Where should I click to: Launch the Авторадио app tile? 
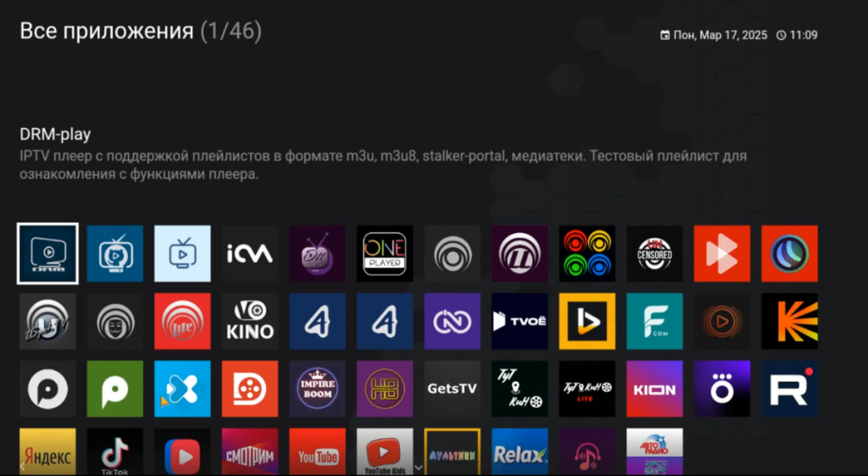[655, 451]
